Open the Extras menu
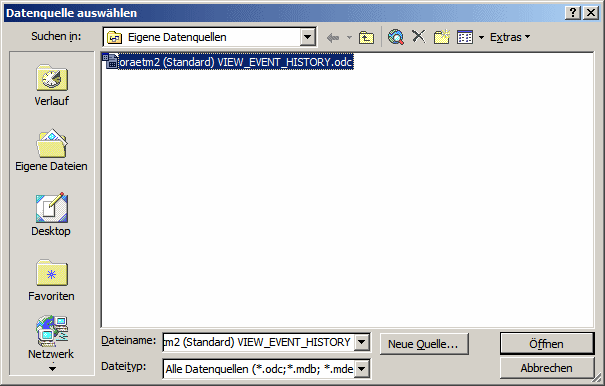The height and width of the screenshot is (386, 605). coord(510,37)
